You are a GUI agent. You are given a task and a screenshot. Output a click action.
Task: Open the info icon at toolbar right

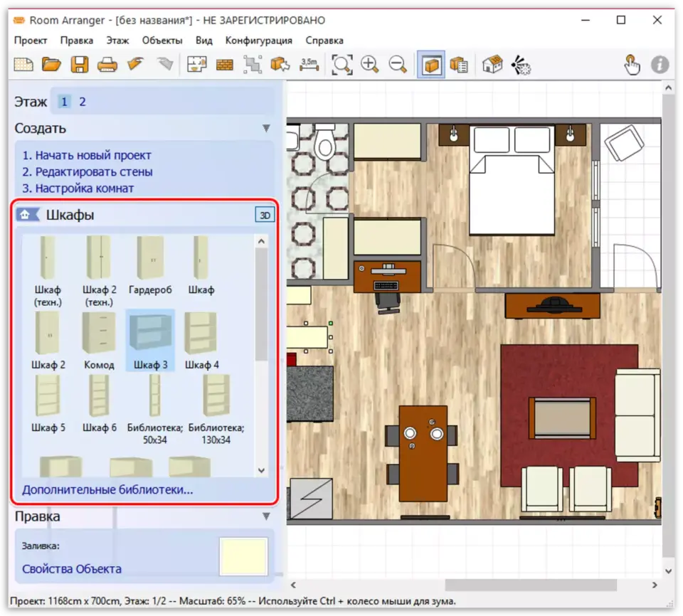click(660, 65)
